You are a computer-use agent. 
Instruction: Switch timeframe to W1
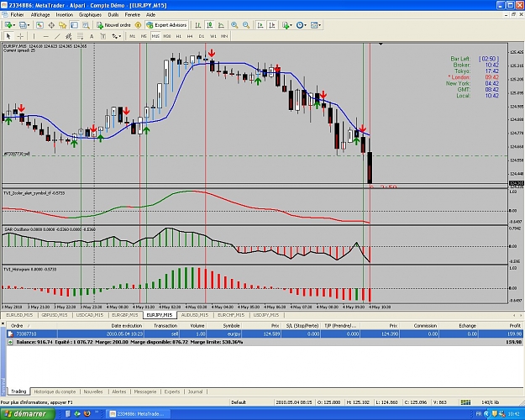click(x=213, y=36)
